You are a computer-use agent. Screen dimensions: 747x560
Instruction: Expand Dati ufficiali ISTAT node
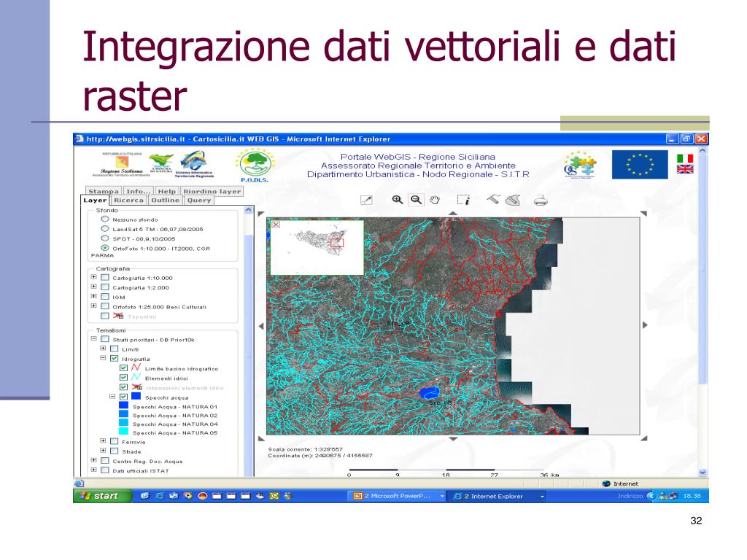94,470
